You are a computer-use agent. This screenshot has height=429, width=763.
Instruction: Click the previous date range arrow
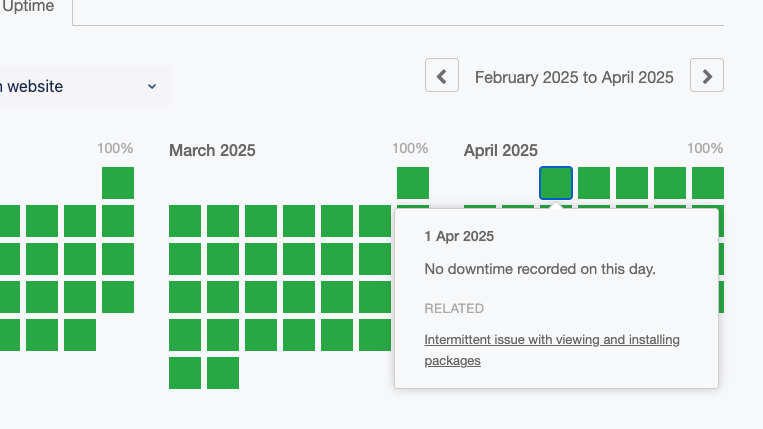pyautogui.click(x=442, y=76)
